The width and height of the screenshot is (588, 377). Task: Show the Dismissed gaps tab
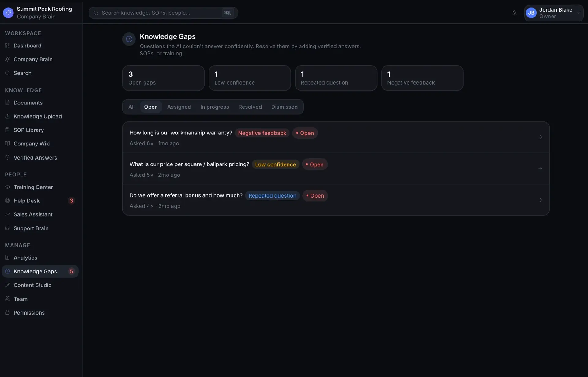[284, 107]
